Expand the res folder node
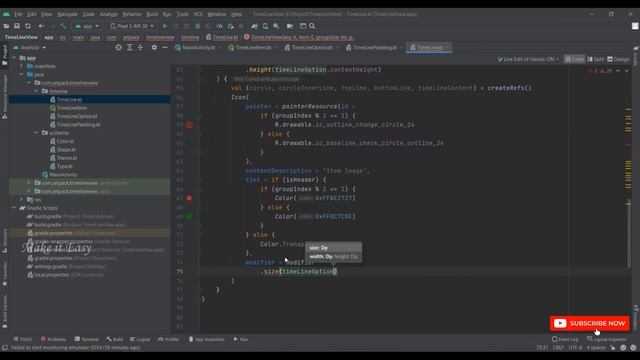 click(22, 200)
